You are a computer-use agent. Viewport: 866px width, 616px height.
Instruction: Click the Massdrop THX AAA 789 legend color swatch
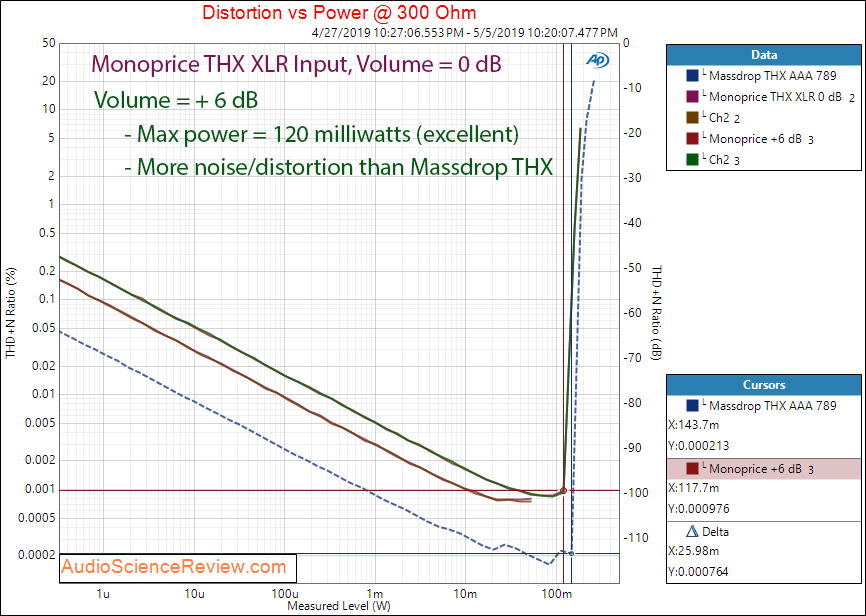692,76
